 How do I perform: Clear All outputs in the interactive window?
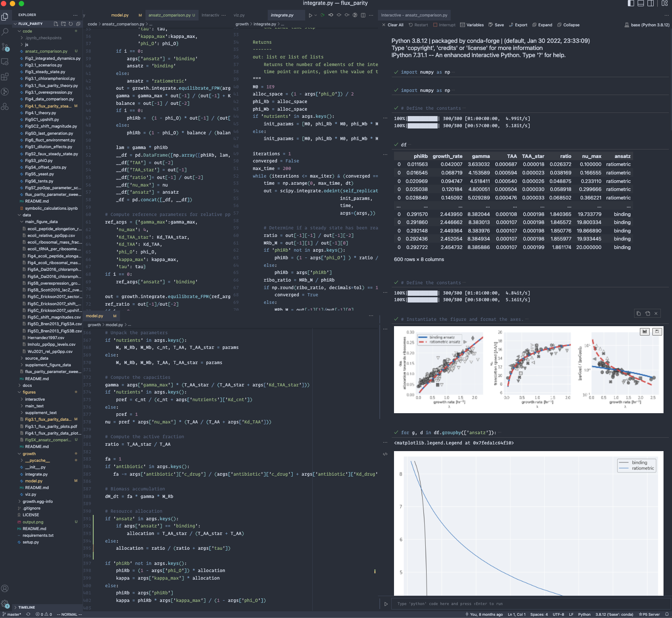[394, 25]
